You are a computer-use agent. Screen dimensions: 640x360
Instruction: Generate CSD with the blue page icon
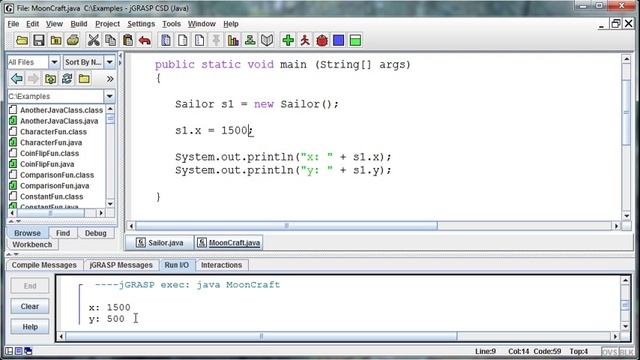(x=166, y=40)
